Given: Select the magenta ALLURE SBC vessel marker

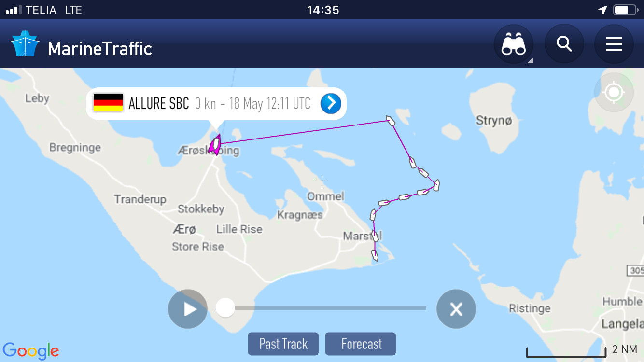Looking at the screenshot, I should (x=215, y=144).
